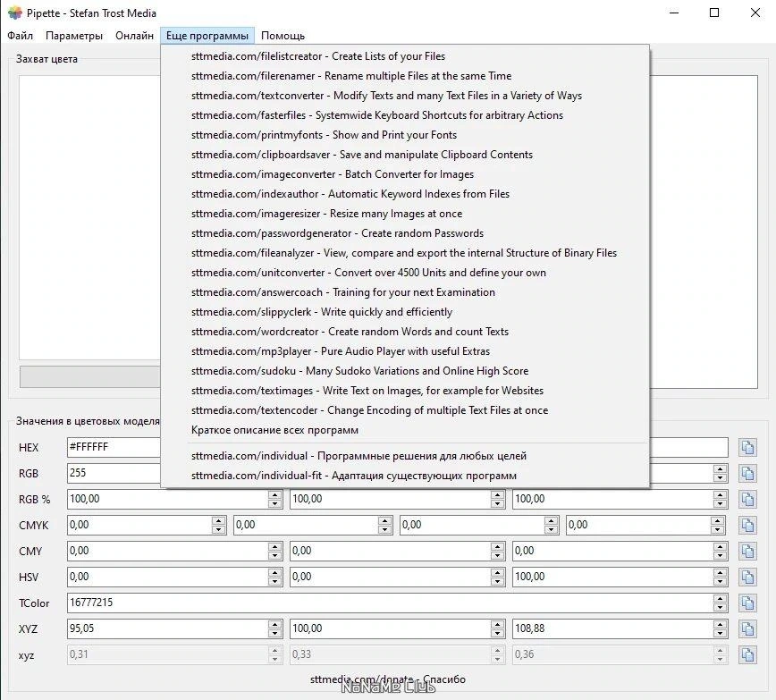Select sttmedia.com/textimages entry
This screenshot has height=700, width=776.
(x=405, y=391)
